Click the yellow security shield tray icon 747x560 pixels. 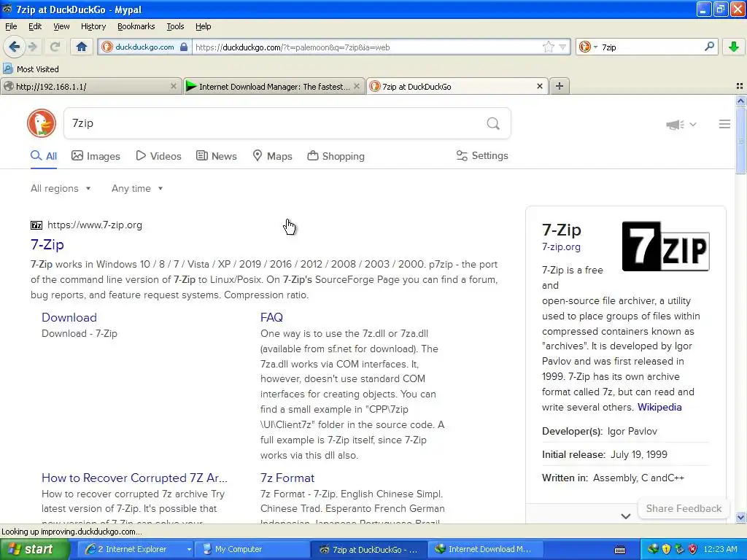coord(667,549)
